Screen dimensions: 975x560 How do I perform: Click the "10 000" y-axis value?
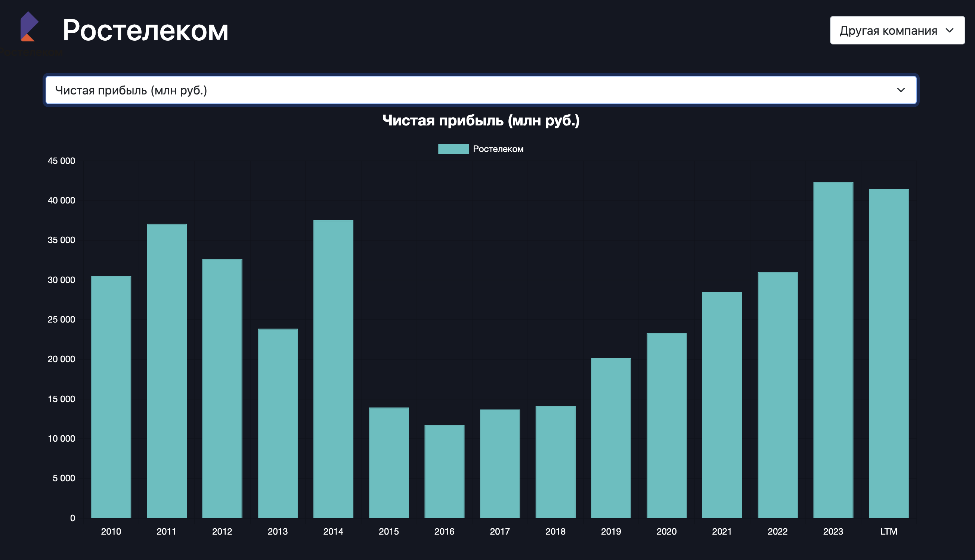[61, 438]
